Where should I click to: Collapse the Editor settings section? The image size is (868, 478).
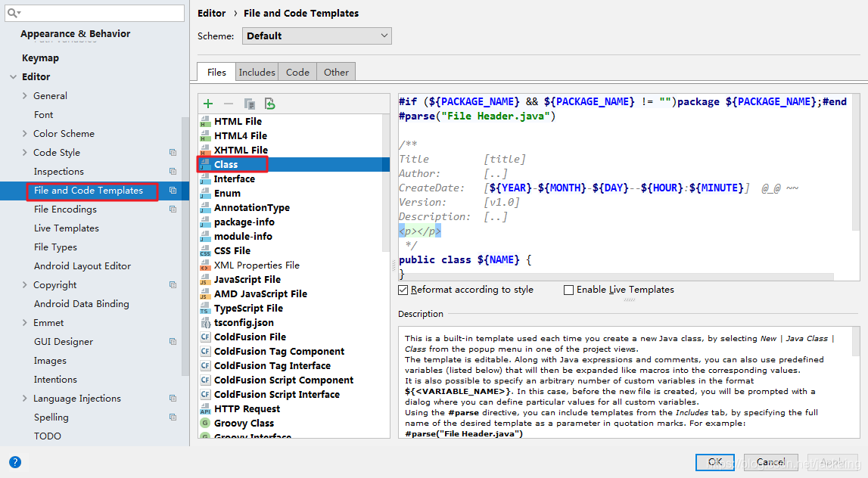coord(14,77)
